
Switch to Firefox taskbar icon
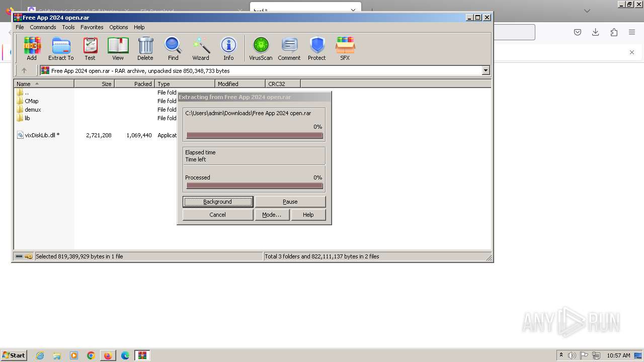[108, 355]
